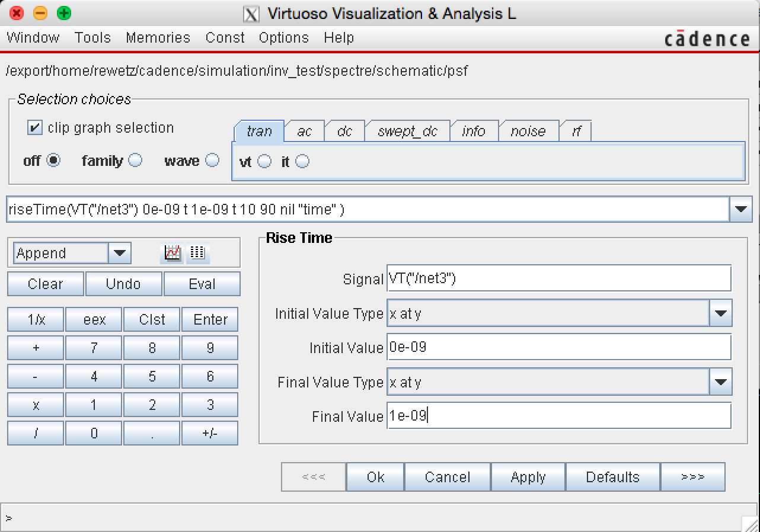760x532 pixels.
Task: Click the Apply button
Action: point(528,477)
